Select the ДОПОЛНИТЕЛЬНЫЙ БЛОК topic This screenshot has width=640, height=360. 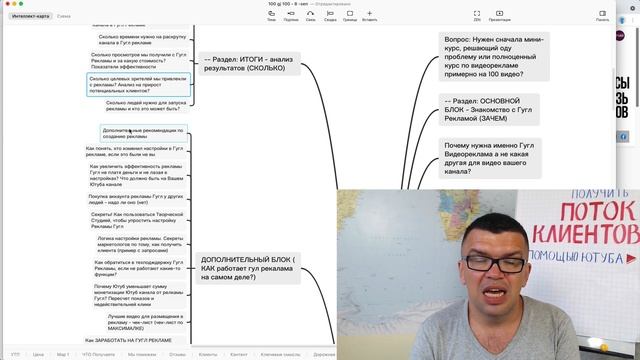tap(248, 268)
